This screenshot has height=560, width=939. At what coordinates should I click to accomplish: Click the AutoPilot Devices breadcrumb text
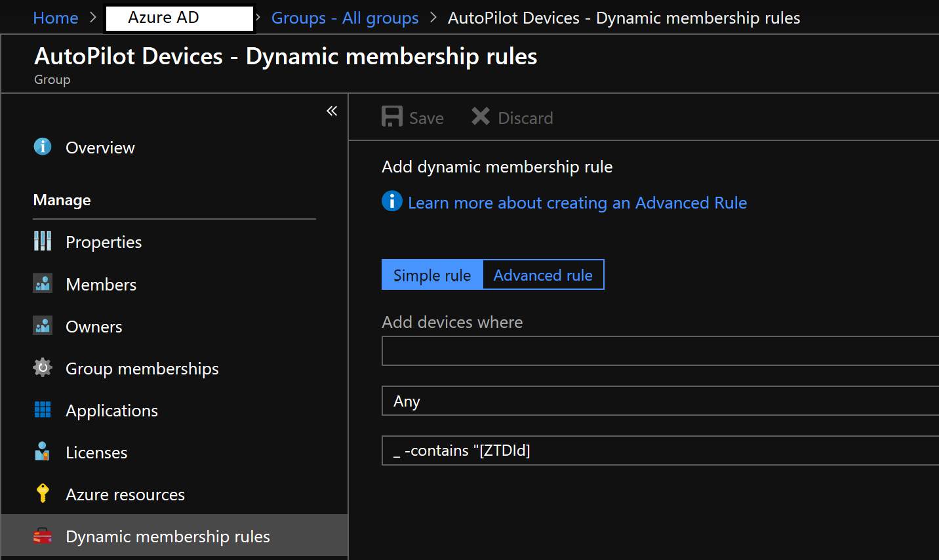624,18
